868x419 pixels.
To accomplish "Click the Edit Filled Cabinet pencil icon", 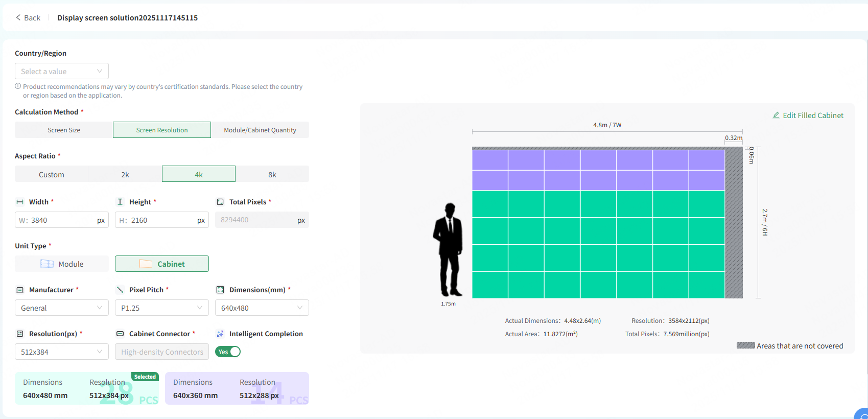I will 776,115.
